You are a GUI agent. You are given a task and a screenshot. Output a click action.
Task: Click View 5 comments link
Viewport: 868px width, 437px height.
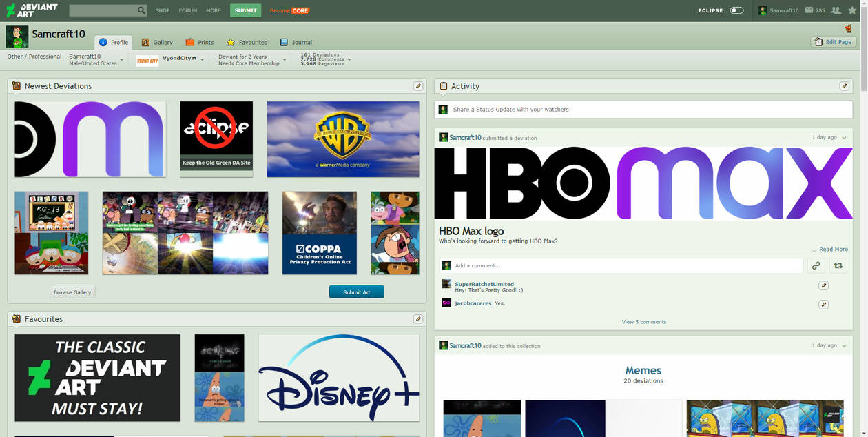pos(644,322)
